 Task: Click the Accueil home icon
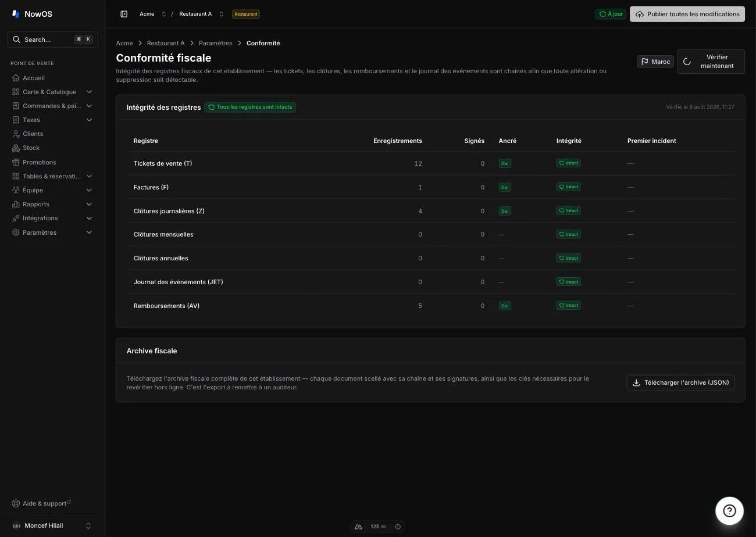(16, 78)
